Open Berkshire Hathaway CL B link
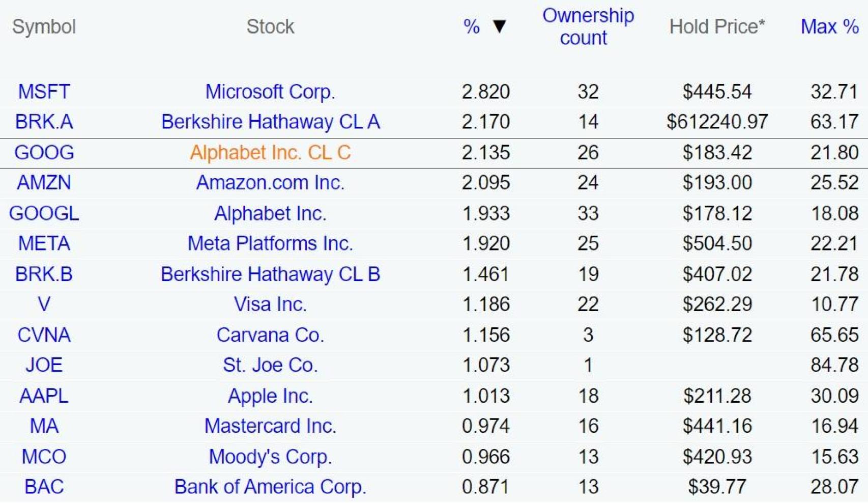Viewport: 868px width, 503px height. (270, 274)
